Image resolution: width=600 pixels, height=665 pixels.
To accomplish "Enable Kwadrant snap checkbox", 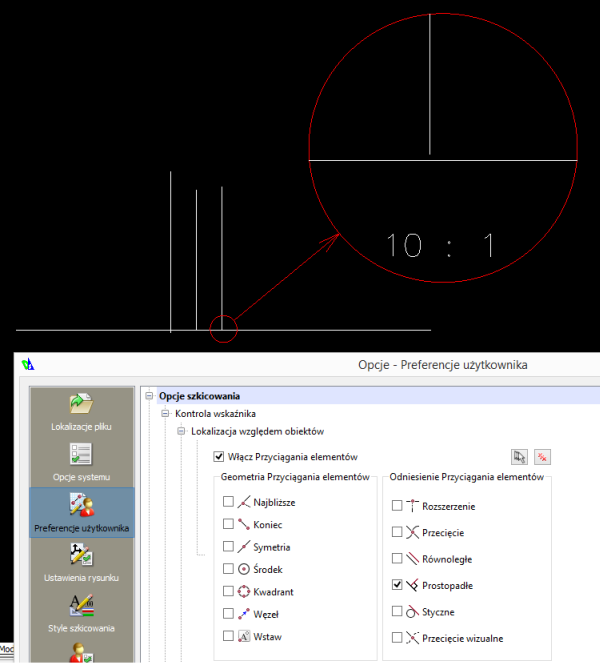I will 228,591.
